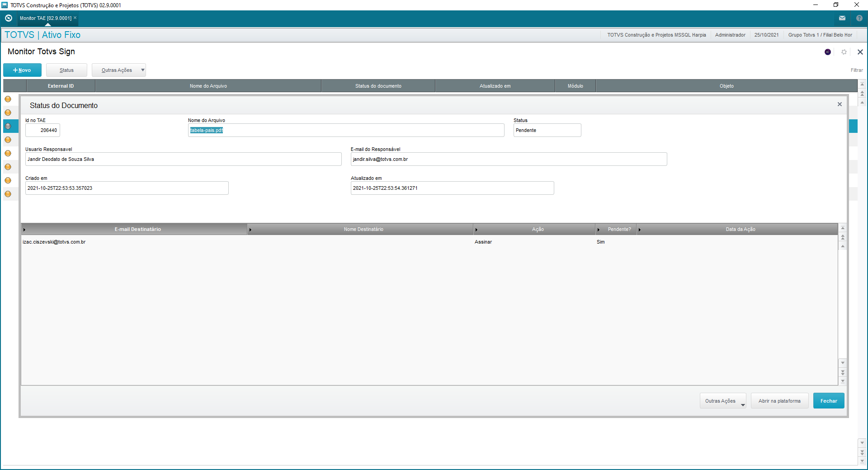Viewport: 868px width, 470px height.
Task: Click the Status field showing Pendente
Action: pyautogui.click(x=547, y=130)
